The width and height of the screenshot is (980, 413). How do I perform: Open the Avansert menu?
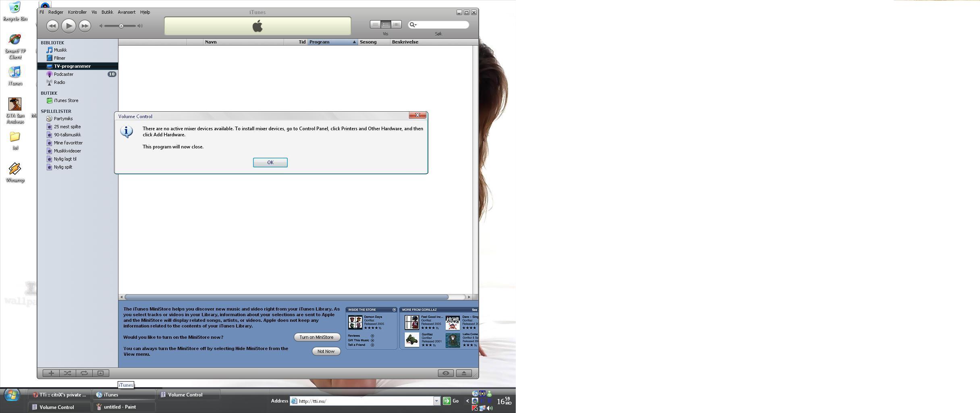(x=127, y=12)
